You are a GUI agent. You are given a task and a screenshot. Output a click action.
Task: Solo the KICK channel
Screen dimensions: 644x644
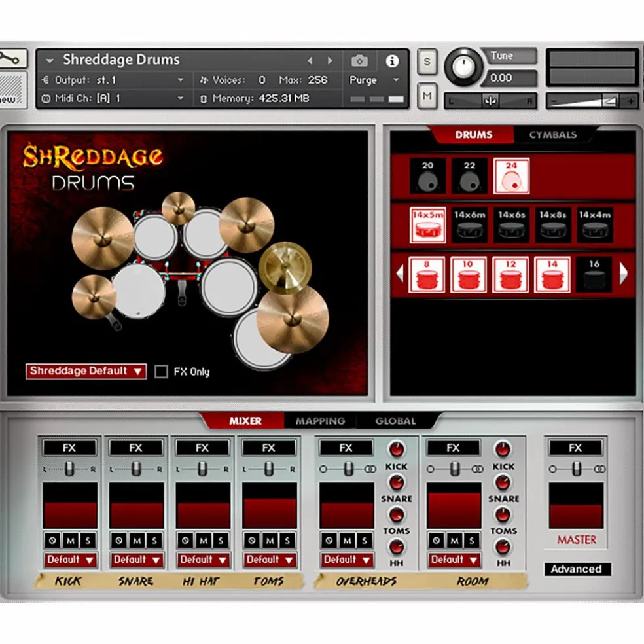pyautogui.click(x=88, y=541)
